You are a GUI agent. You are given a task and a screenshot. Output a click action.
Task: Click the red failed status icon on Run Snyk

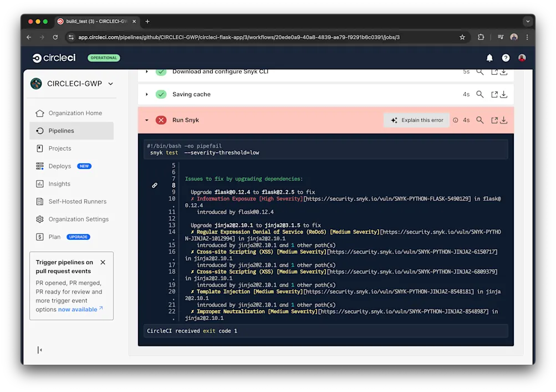[x=161, y=120]
